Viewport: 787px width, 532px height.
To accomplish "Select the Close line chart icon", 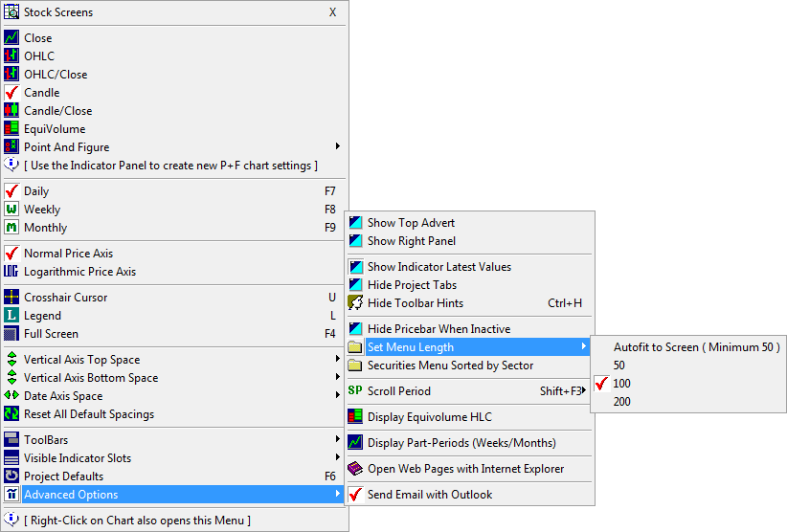I will point(11,38).
